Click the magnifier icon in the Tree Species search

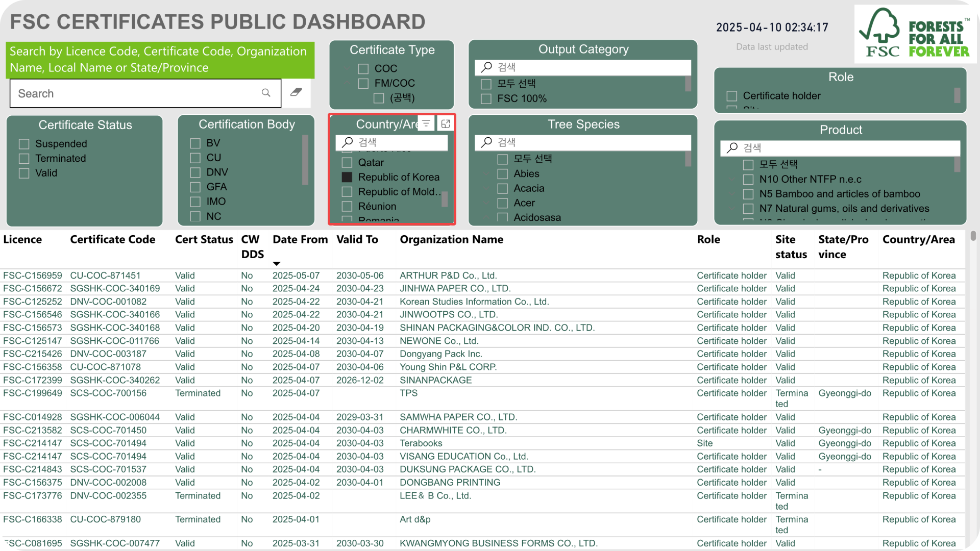tap(486, 142)
